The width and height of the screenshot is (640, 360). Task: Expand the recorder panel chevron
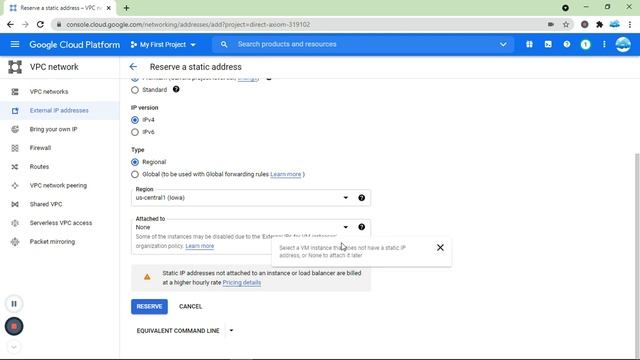14,347
